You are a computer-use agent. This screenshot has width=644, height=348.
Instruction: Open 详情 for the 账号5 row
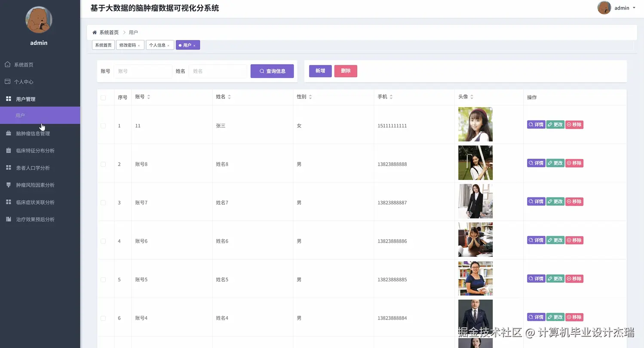point(536,279)
